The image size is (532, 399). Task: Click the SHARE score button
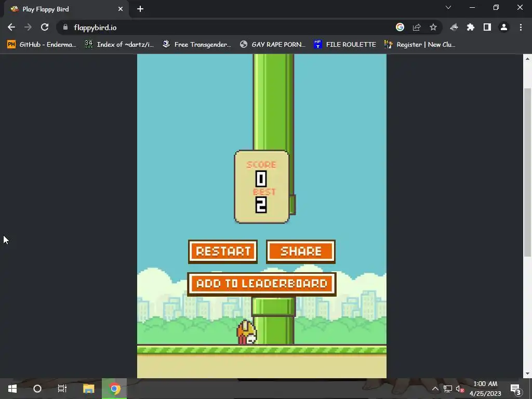[301, 251]
